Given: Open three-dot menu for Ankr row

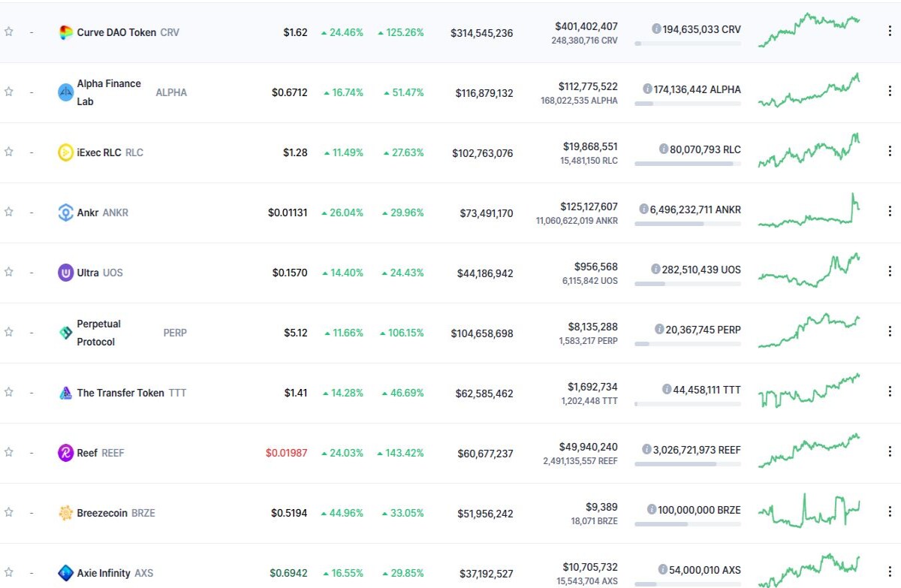Looking at the screenshot, I should tap(890, 212).
